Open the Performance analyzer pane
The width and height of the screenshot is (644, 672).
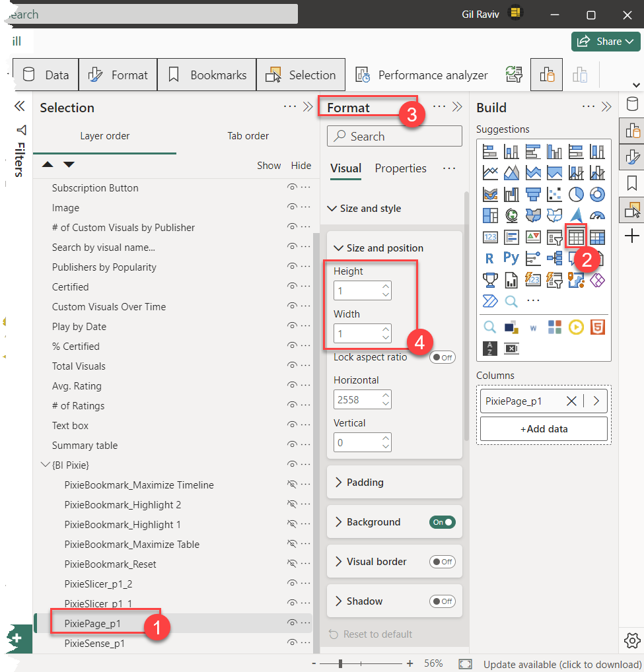coord(423,75)
